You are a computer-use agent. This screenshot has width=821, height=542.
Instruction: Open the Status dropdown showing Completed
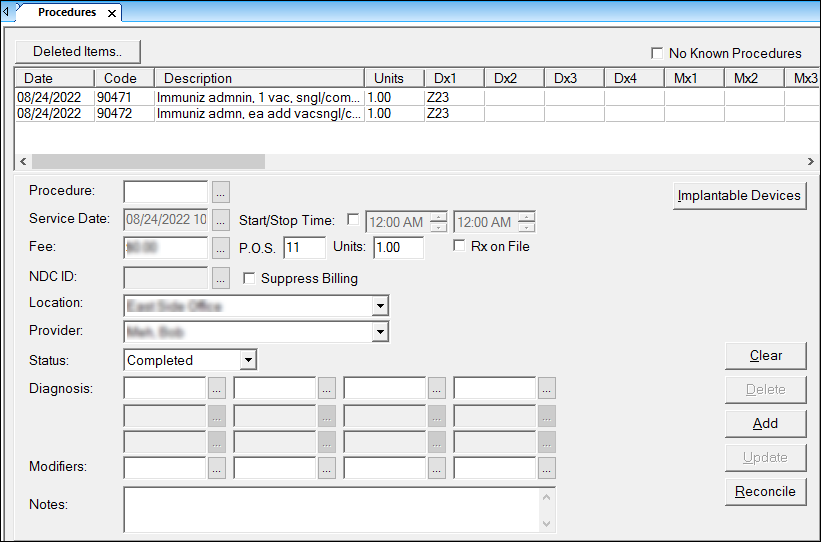tap(248, 360)
